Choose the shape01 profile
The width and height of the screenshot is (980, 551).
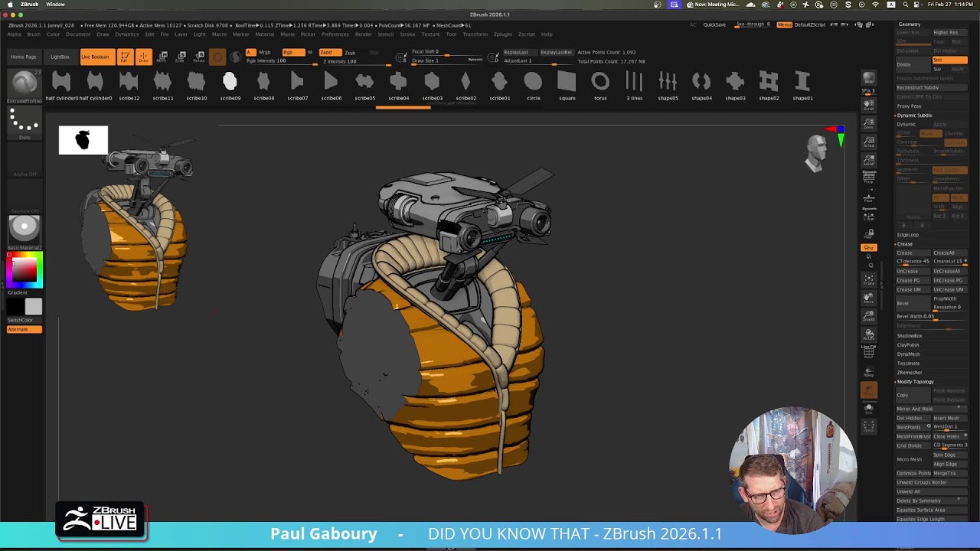click(x=802, y=85)
